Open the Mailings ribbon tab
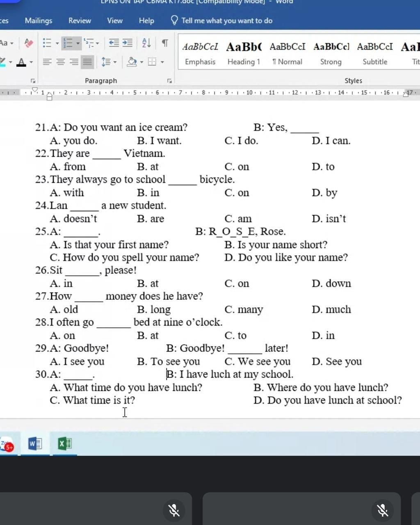420x525 pixels. [x=39, y=21]
